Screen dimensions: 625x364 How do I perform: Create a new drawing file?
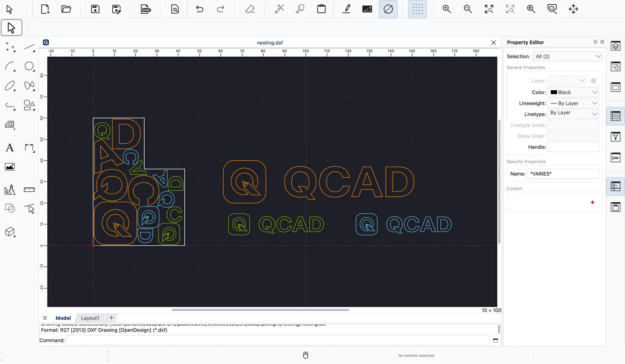tap(45, 9)
